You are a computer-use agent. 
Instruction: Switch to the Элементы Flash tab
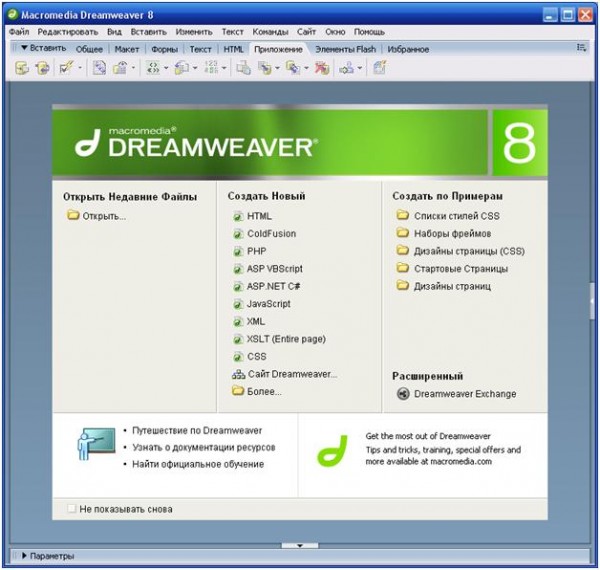tap(345, 49)
